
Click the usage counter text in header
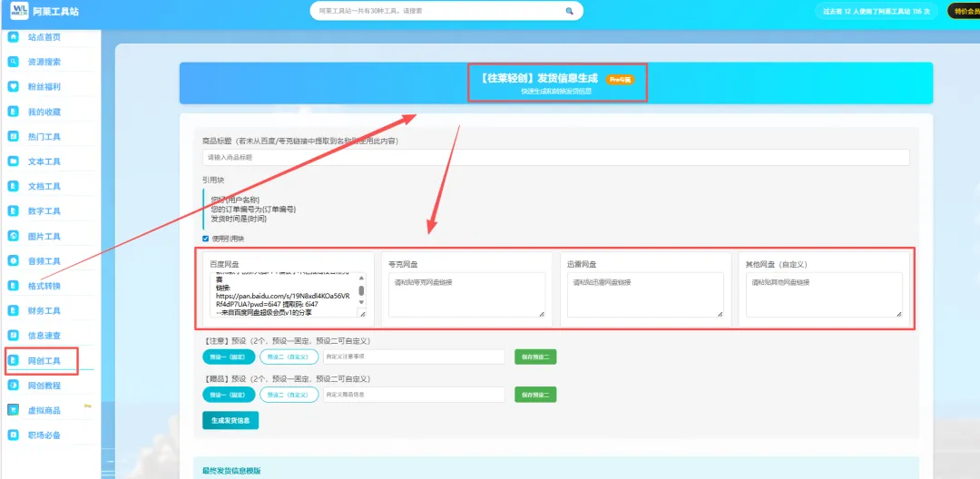point(877,11)
